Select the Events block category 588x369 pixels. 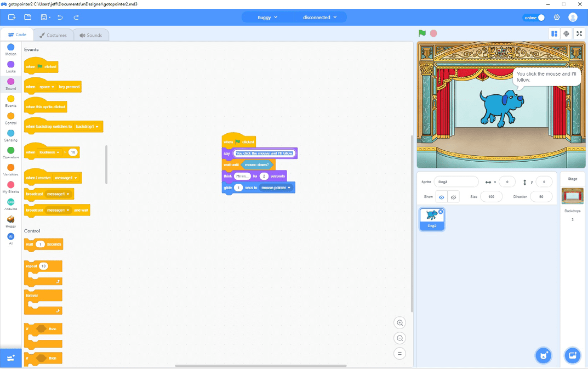[x=11, y=101]
